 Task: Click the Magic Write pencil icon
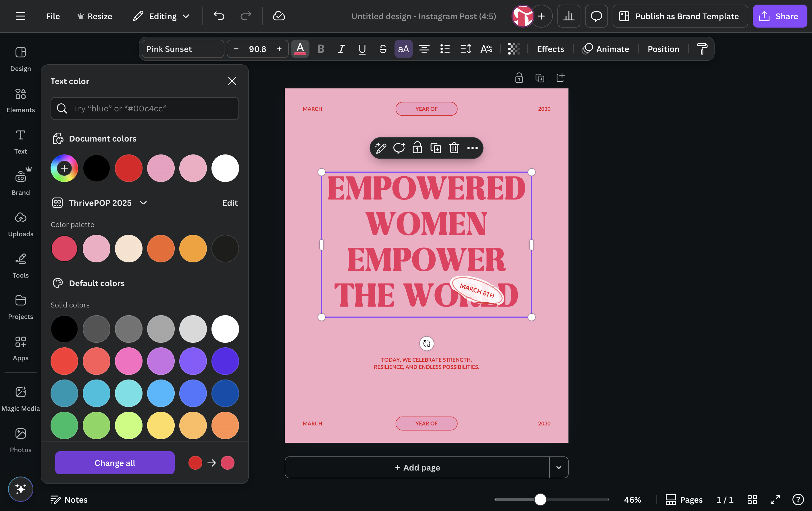click(x=380, y=148)
